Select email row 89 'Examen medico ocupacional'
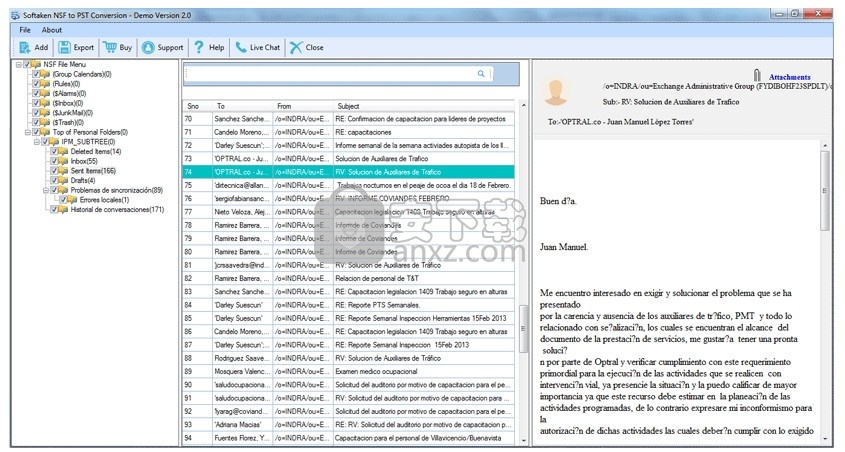845x452 pixels. click(349, 371)
